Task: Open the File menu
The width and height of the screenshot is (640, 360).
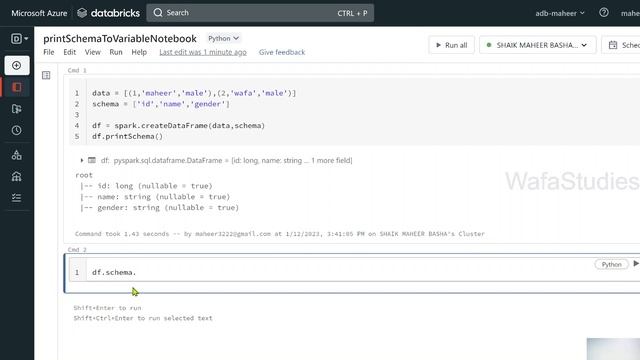Action: pyautogui.click(x=49, y=52)
